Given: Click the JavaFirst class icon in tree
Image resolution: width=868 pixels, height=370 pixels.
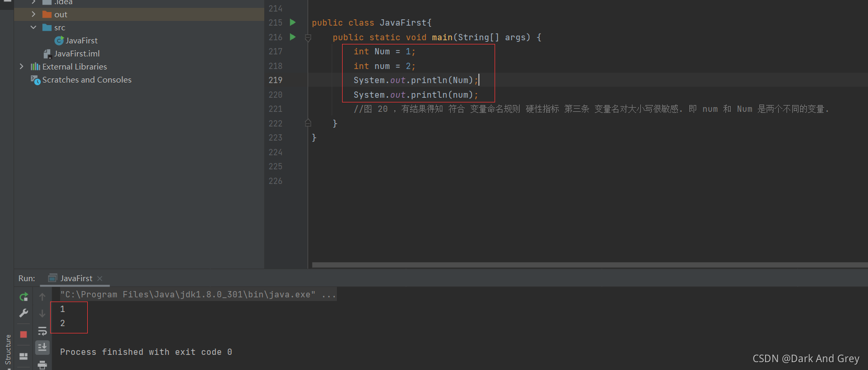Looking at the screenshot, I should (x=59, y=40).
